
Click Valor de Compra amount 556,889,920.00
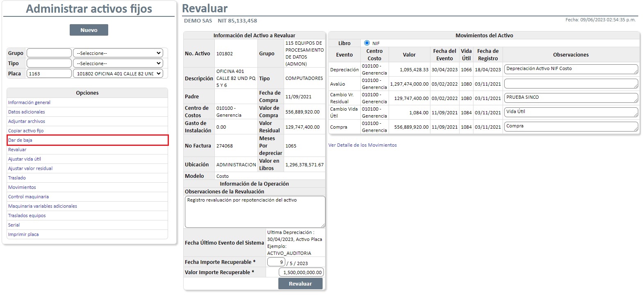[x=303, y=112]
